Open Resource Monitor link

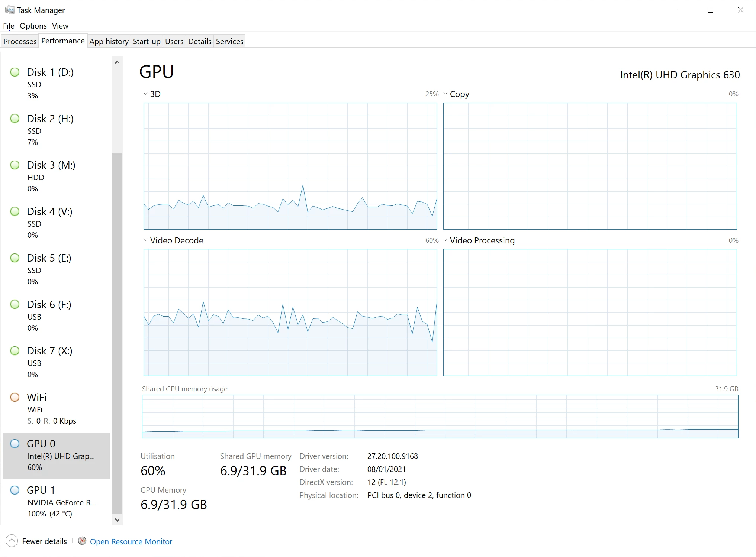(131, 541)
